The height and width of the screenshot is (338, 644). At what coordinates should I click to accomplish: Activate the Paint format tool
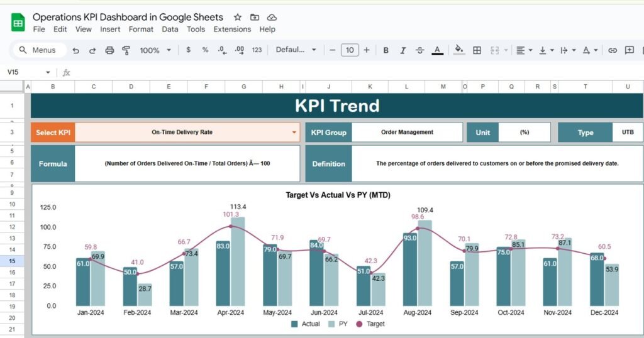click(x=126, y=50)
